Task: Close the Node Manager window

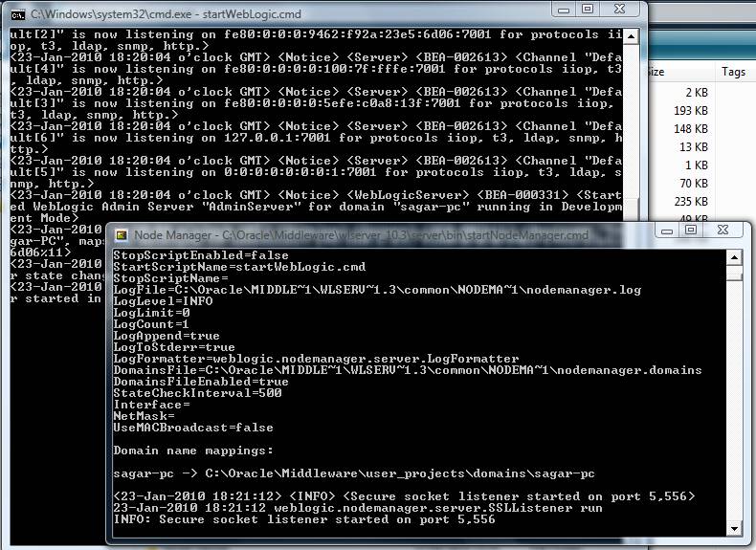Action: tap(723, 231)
